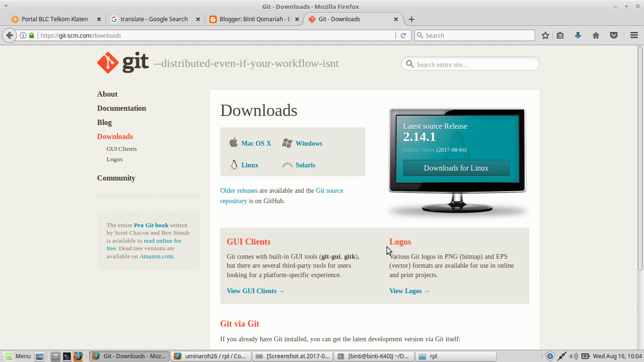The image size is (644, 362).
Task: Click the Mac OS X download link text
Action: pos(256,144)
